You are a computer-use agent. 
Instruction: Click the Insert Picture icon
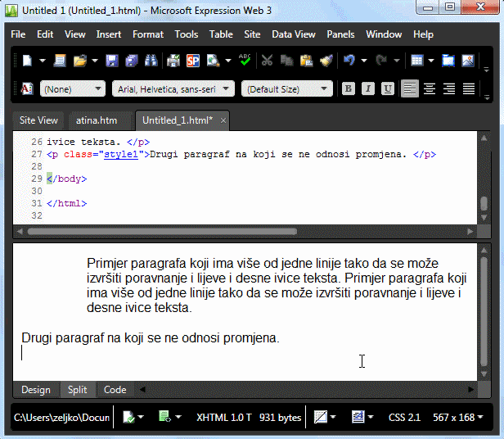(468, 61)
